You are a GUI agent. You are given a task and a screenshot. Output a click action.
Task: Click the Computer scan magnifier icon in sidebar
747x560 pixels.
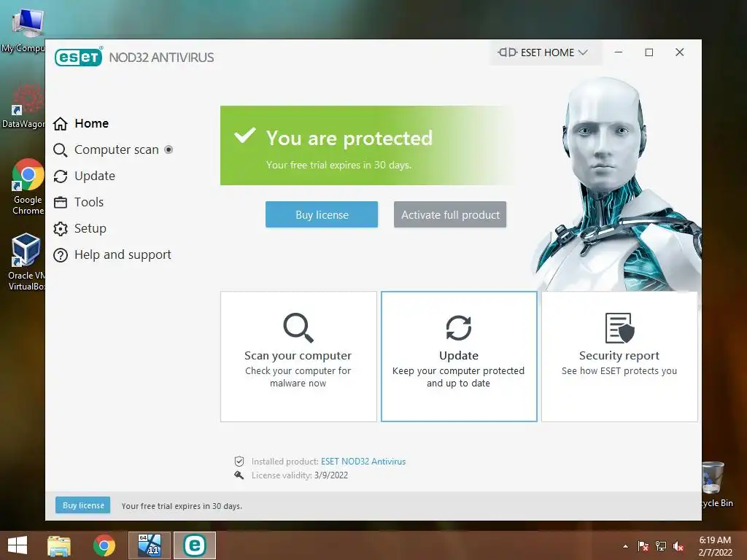pyautogui.click(x=60, y=150)
